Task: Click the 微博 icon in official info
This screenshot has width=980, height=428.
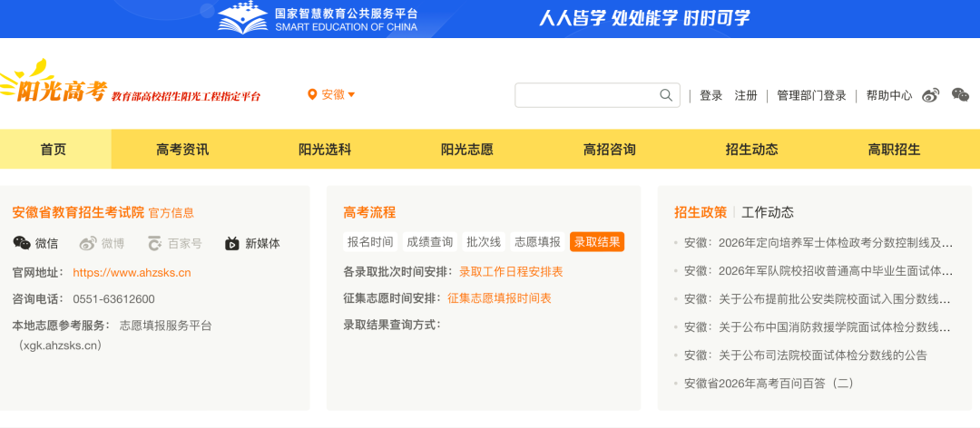Action: click(88, 243)
